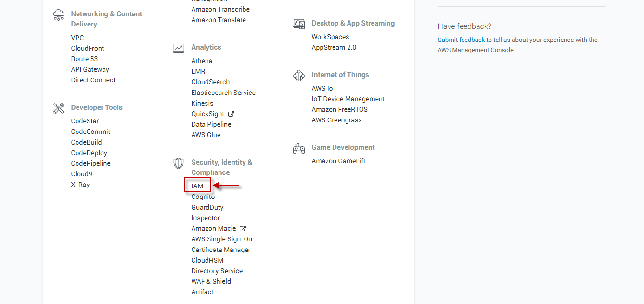644x304 pixels.
Task: Open AWS IoT
Action: coord(324,88)
